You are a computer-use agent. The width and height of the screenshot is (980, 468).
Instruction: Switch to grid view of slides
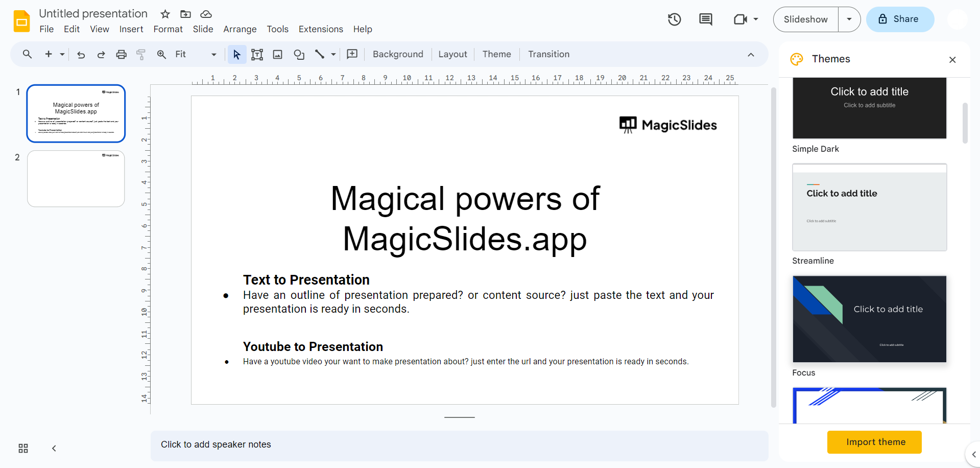click(23, 448)
